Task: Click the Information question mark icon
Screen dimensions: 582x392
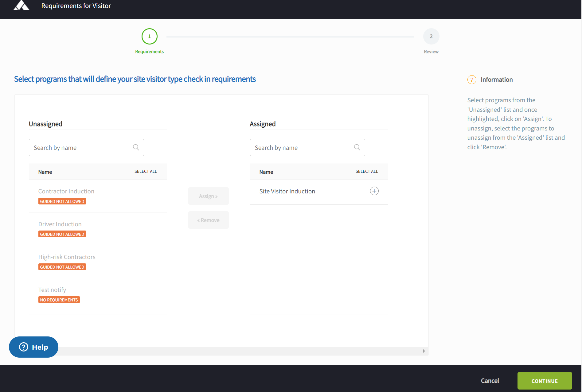Action: (472, 80)
